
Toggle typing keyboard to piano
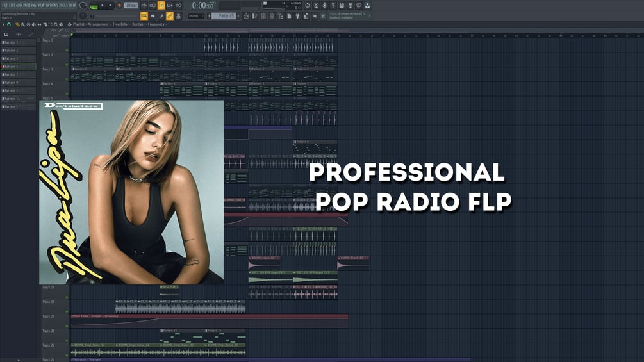click(144, 16)
